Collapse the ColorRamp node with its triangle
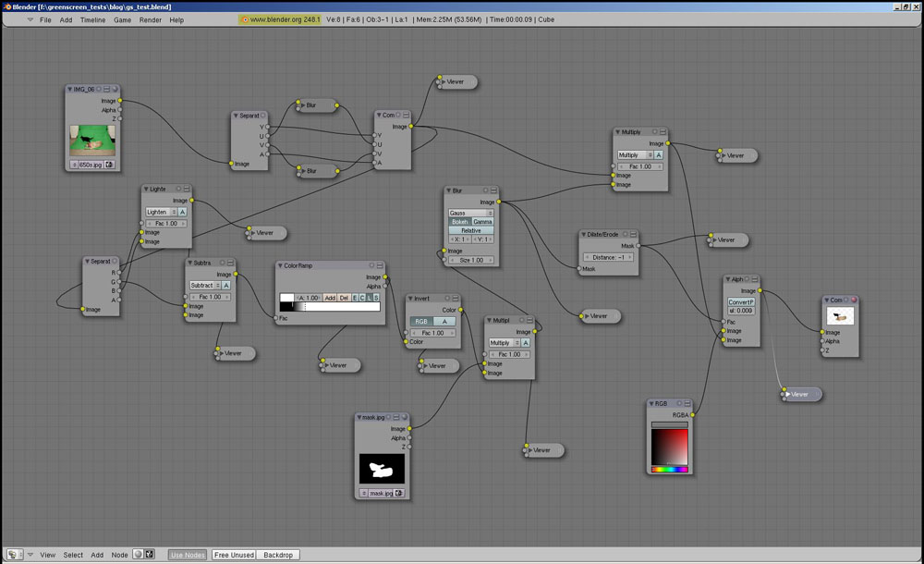924x564 pixels. pos(279,265)
